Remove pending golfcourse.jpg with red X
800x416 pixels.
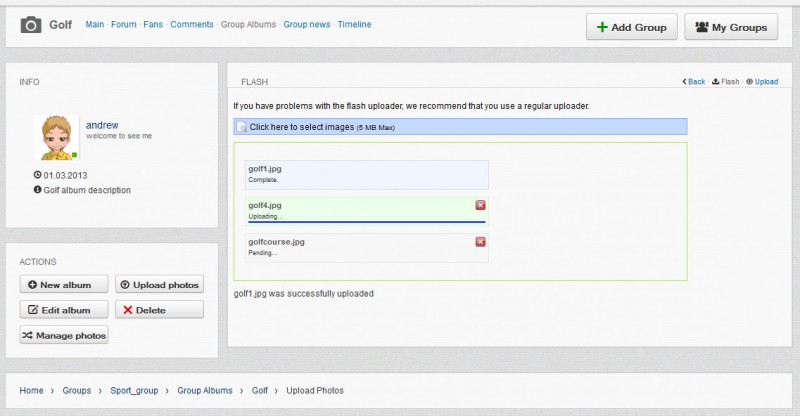tap(480, 242)
